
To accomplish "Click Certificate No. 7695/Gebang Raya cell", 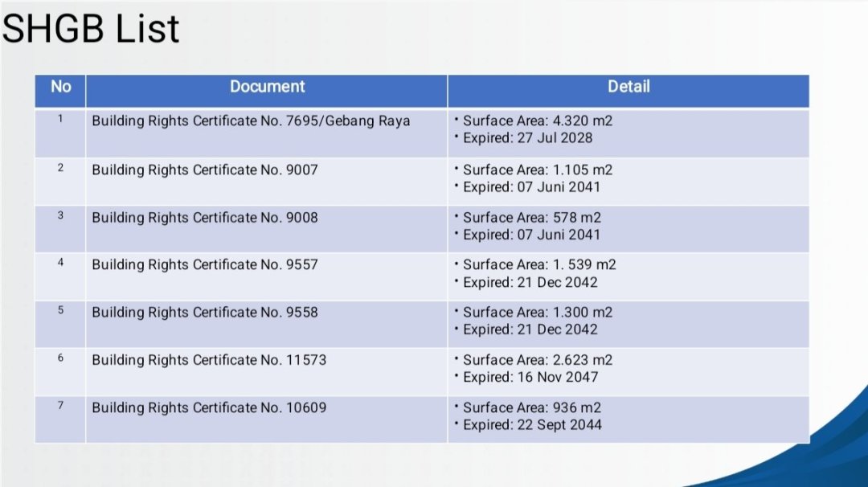I will 251,121.
